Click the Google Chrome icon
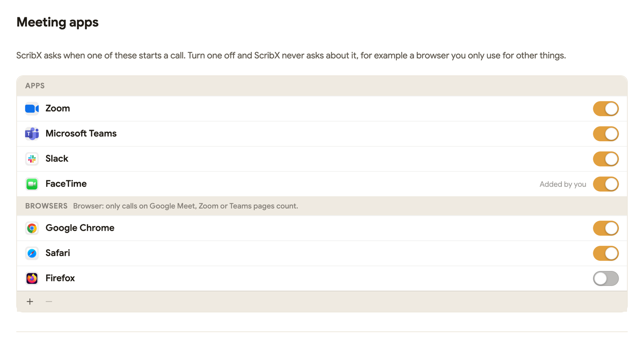This screenshot has height=345, width=644. tap(32, 228)
